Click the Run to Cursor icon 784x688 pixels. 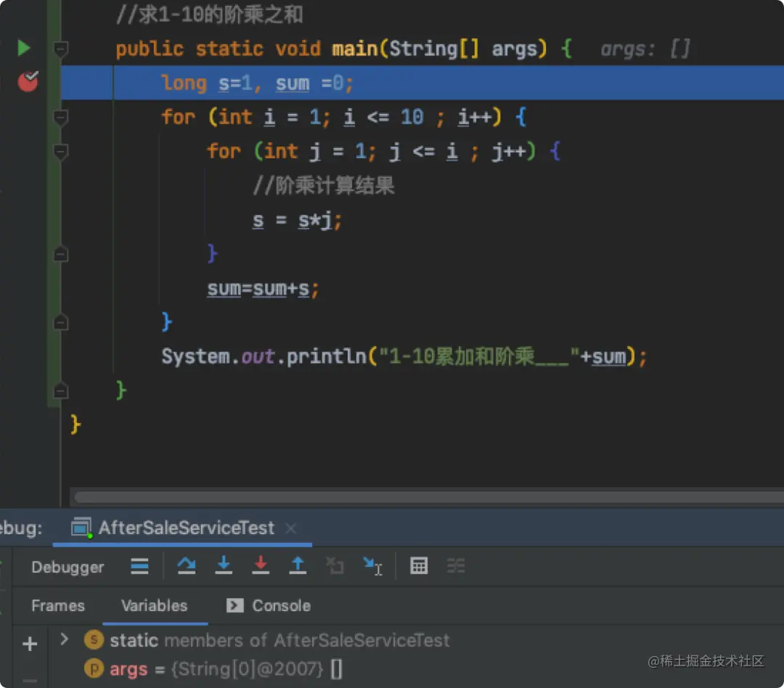coord(372,566)
